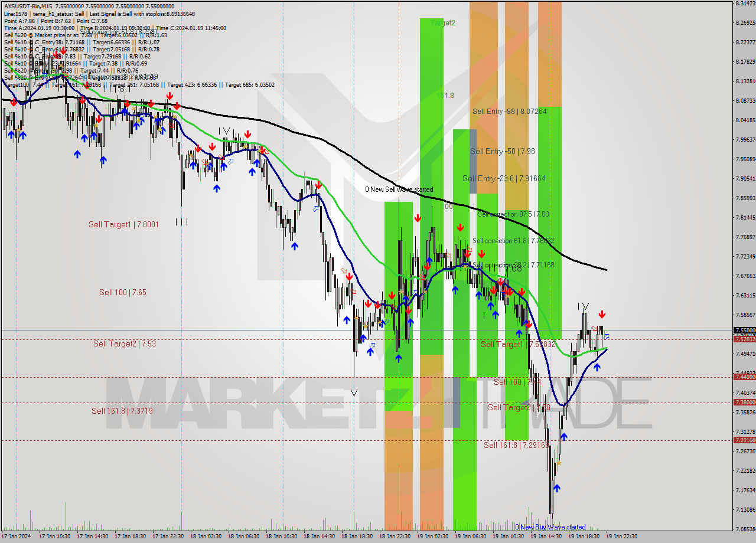Viewport: 756px width, 543px height.
Task: Click the '19 Jan 14:30' time axis label
Action: pyautogui.click(x=546, y=537)
